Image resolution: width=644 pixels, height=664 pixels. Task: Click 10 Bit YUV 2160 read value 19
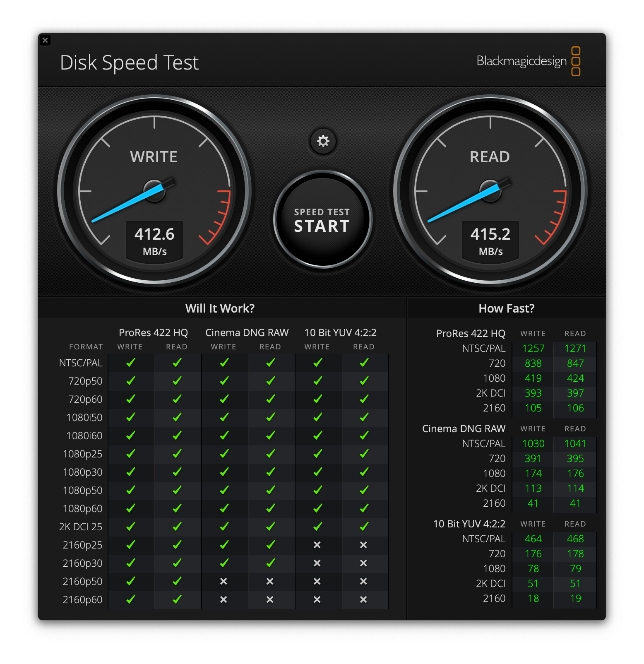tap(575, 599)
